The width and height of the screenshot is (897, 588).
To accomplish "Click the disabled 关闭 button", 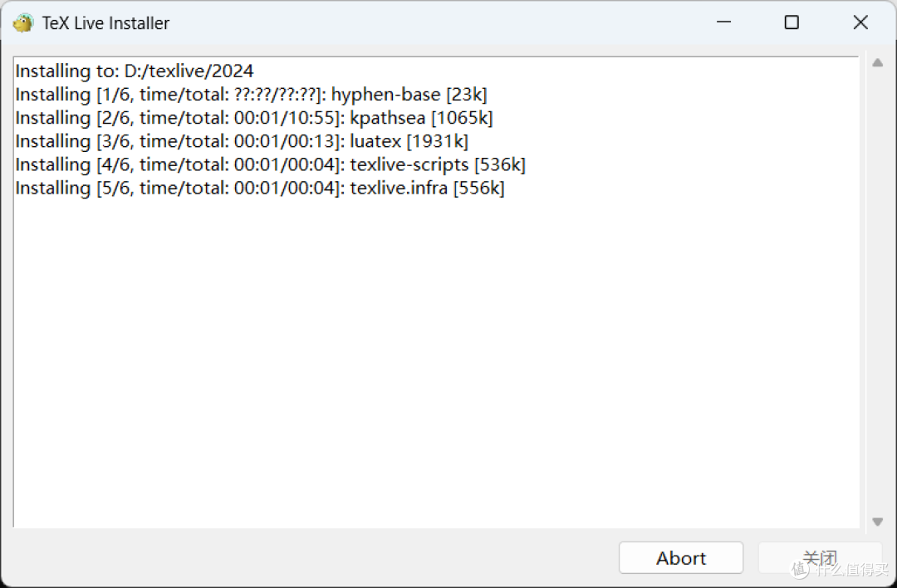I will point(819,557).
